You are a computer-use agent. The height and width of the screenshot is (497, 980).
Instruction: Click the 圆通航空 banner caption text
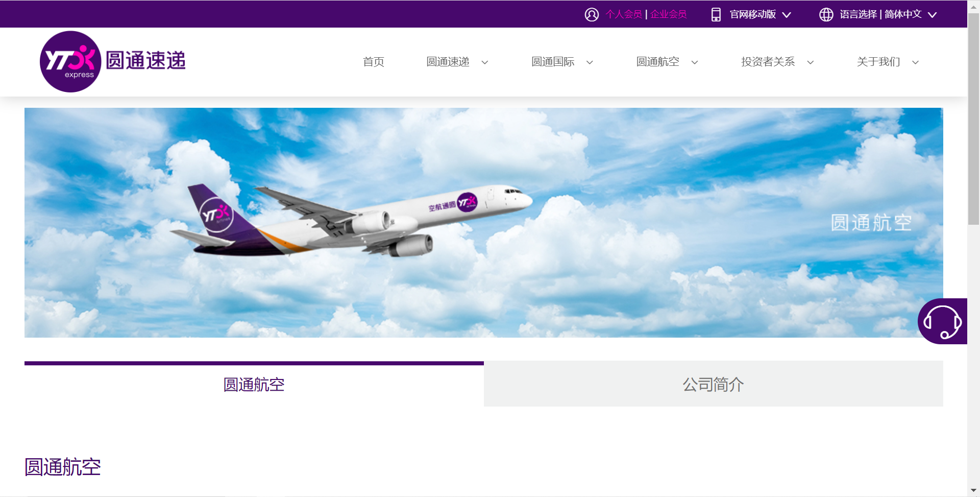coord(871,223)
